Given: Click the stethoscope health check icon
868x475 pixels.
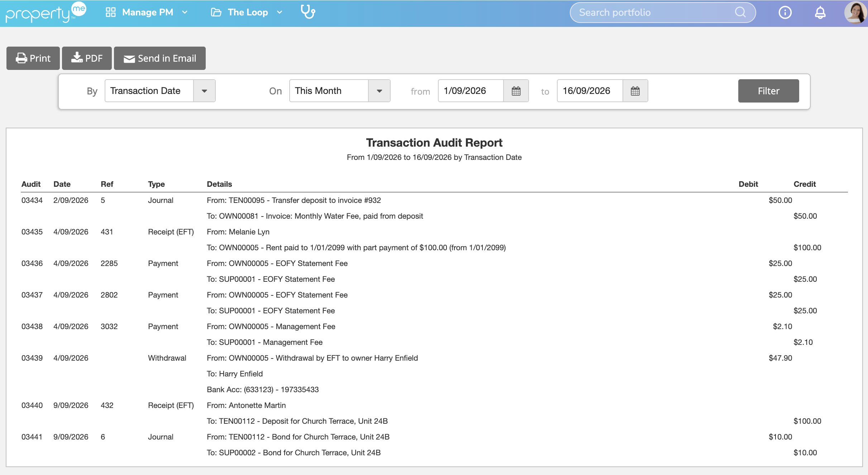Looking at the screenshot, I should coord(307,12).
